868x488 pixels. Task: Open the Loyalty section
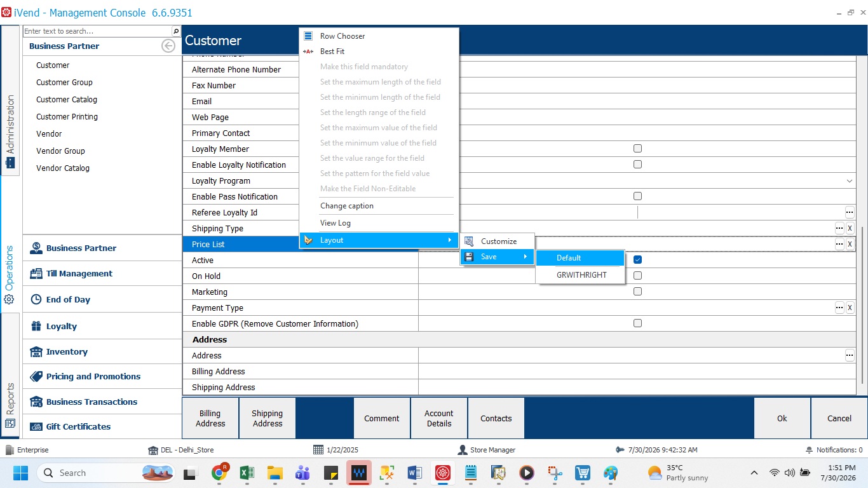click(102, 326)
